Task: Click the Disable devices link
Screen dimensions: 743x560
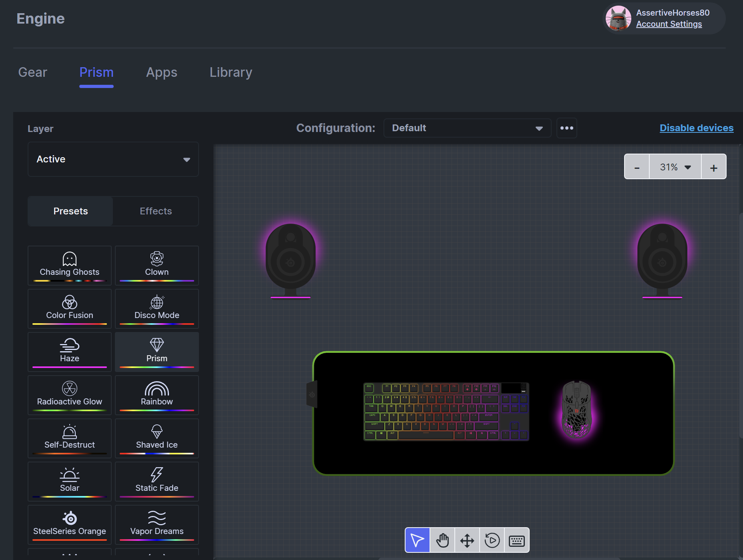Action: (x=697, y=128)
